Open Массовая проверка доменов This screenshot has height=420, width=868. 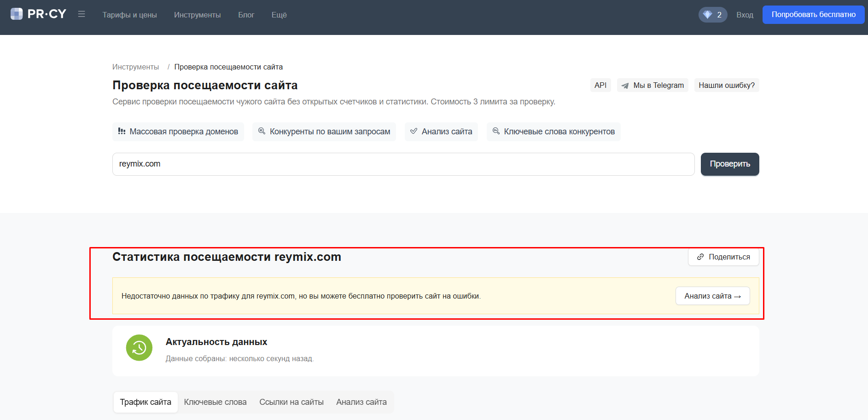click(178, 132)
